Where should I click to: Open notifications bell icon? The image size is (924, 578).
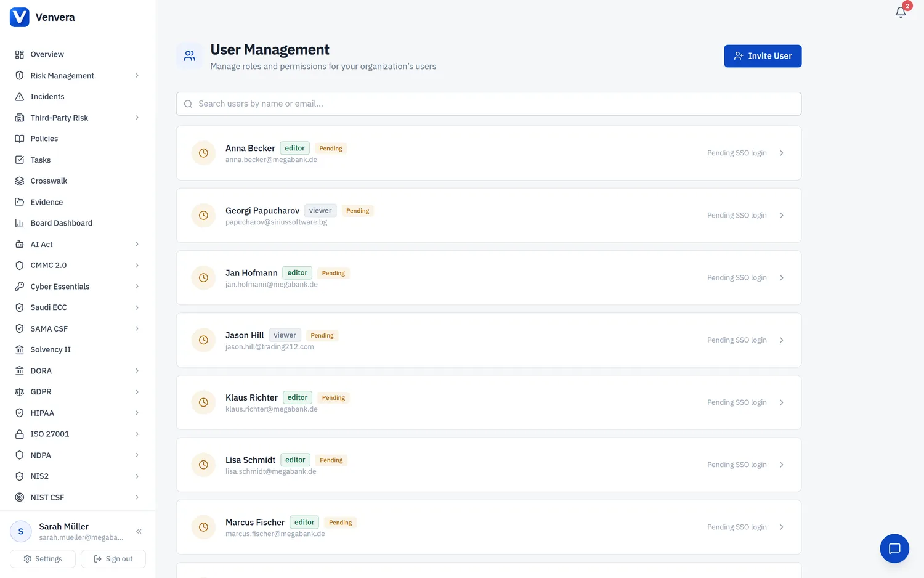[901, 12]
